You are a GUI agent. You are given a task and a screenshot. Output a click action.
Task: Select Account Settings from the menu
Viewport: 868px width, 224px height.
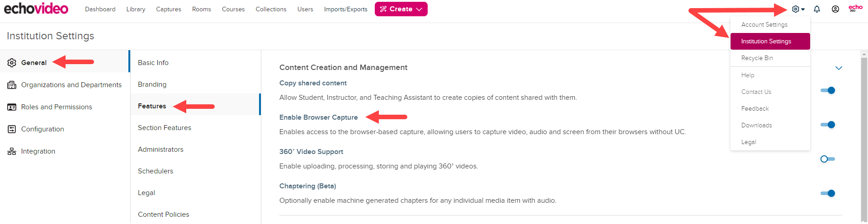tap(770, 24)
